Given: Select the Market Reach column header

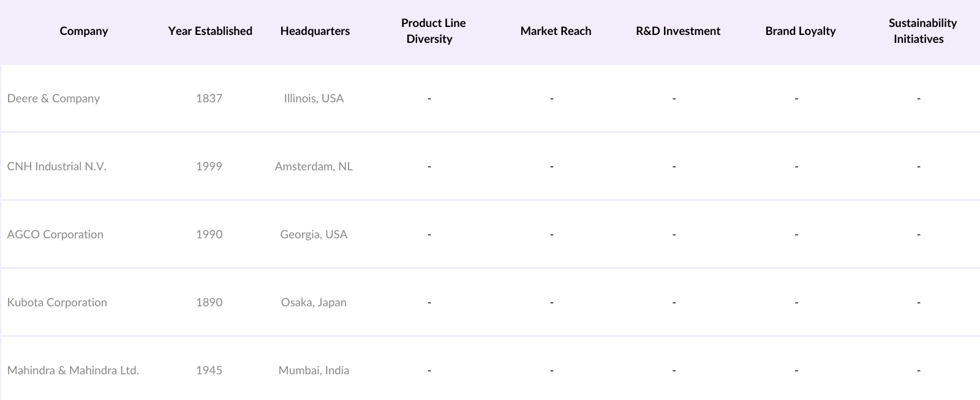Looking at the screenshot, I should (x=556, y=31).
